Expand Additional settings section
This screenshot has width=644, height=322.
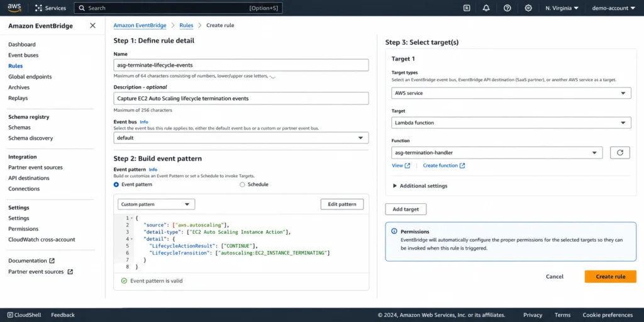point(420,186)
